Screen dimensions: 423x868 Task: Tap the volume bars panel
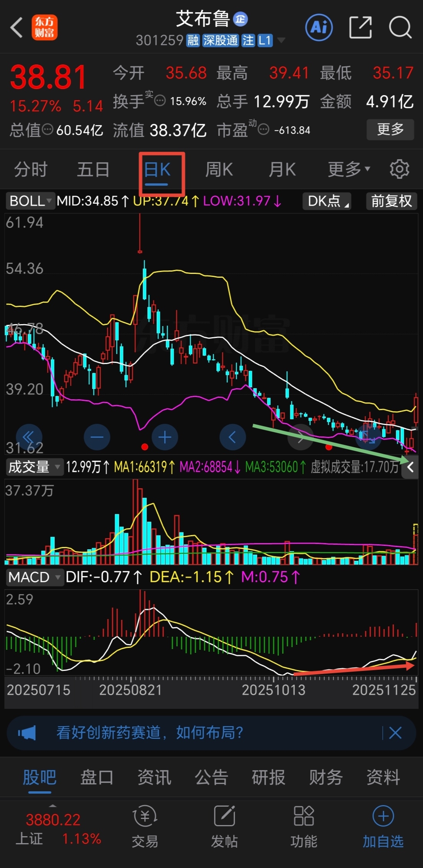pos(211,522)
